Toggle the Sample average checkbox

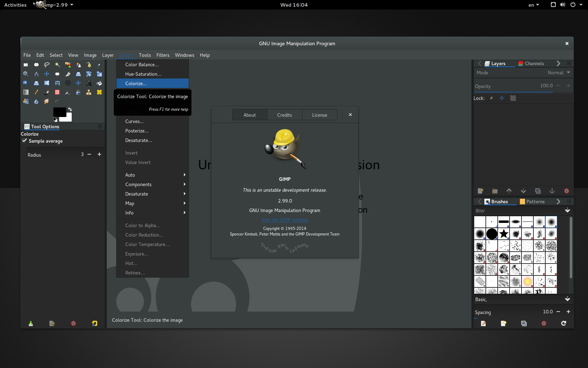click(x=24, y=141)
